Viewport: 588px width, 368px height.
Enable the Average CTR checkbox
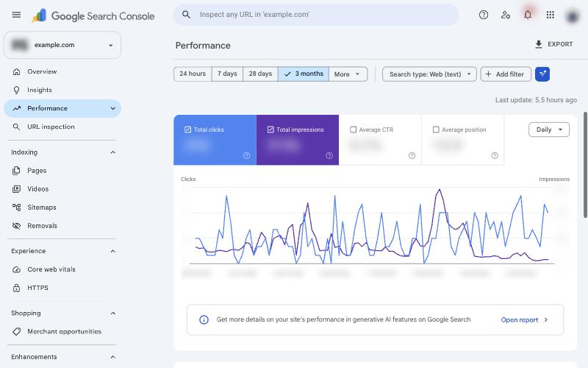(x=353, y=130)
